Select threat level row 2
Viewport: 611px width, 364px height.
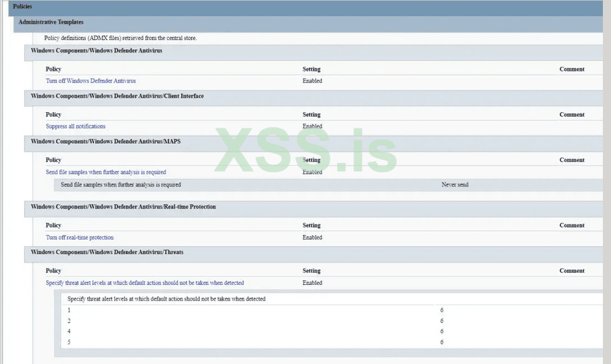coord(333,321)
